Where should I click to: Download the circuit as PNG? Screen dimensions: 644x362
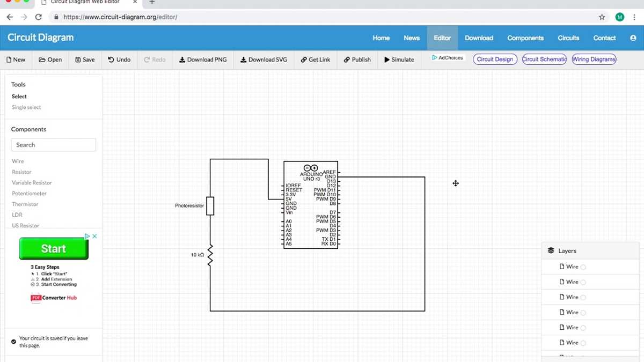pyautogui.click(x=203, y=60)
